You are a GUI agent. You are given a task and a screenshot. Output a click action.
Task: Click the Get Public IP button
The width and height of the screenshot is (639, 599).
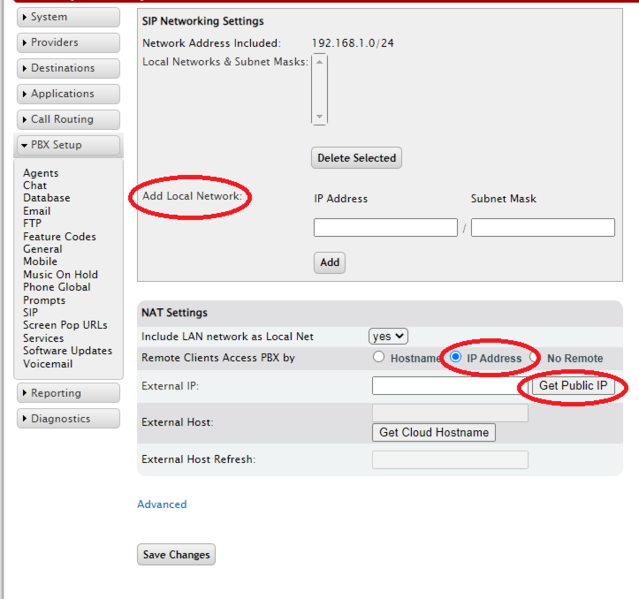pos(573,386)
